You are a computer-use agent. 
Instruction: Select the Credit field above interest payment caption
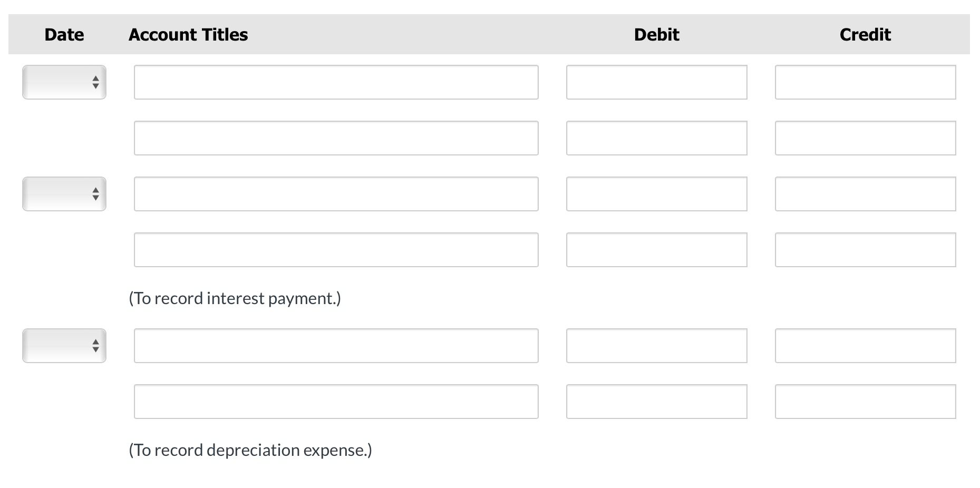865,249
